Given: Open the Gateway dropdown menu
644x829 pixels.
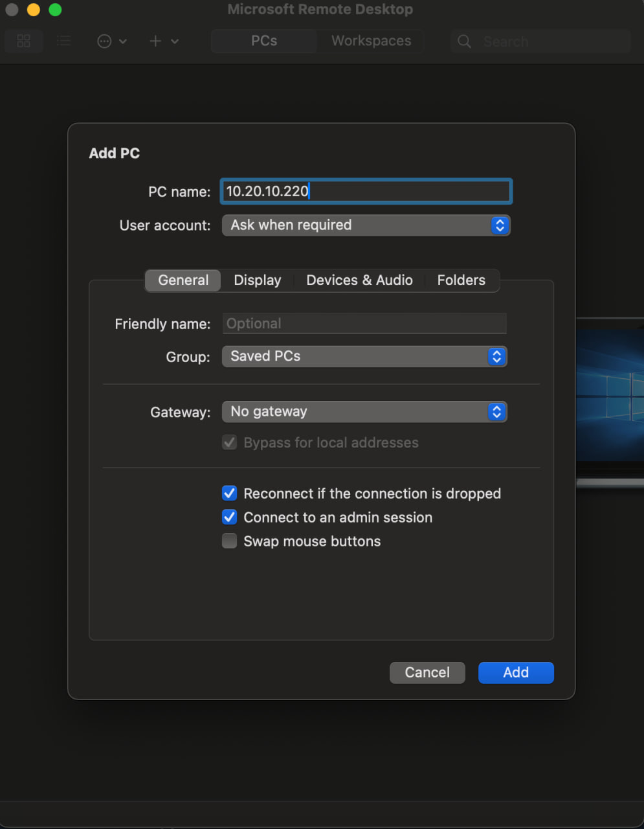Looking at the screenshot, I should tap(364, 412).
